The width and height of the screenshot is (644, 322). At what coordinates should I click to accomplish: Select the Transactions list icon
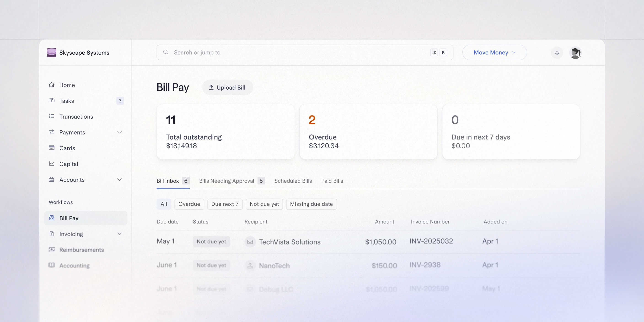point(51,116)
